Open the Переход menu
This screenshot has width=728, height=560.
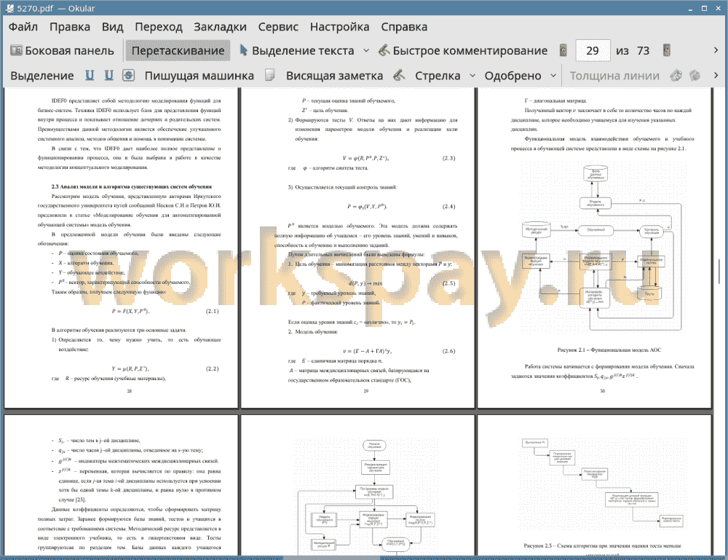158,27
